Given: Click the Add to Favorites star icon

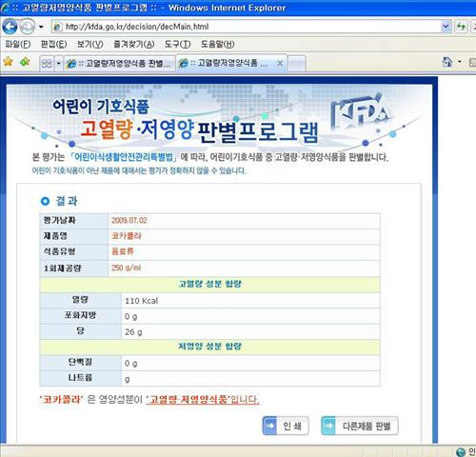Looking at the screenshot, I should click(25, 62).
